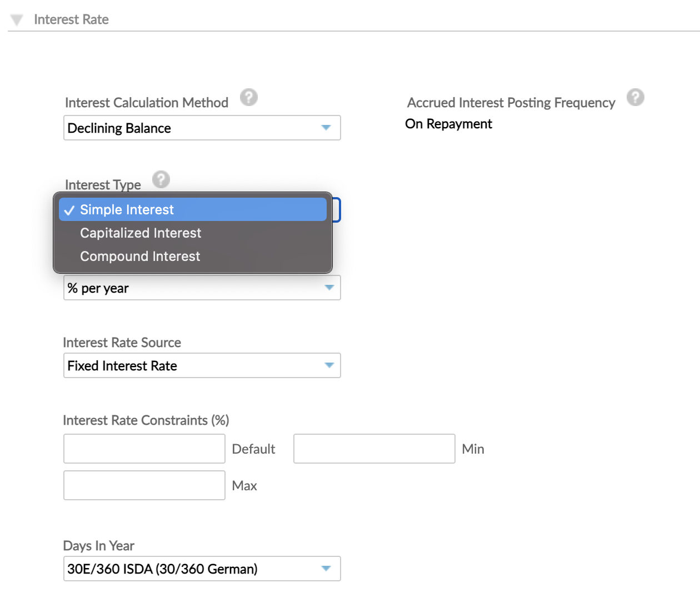
Task: Click the arrow on Fixed Interest Rate selector
Action: (x=327, y=365)
